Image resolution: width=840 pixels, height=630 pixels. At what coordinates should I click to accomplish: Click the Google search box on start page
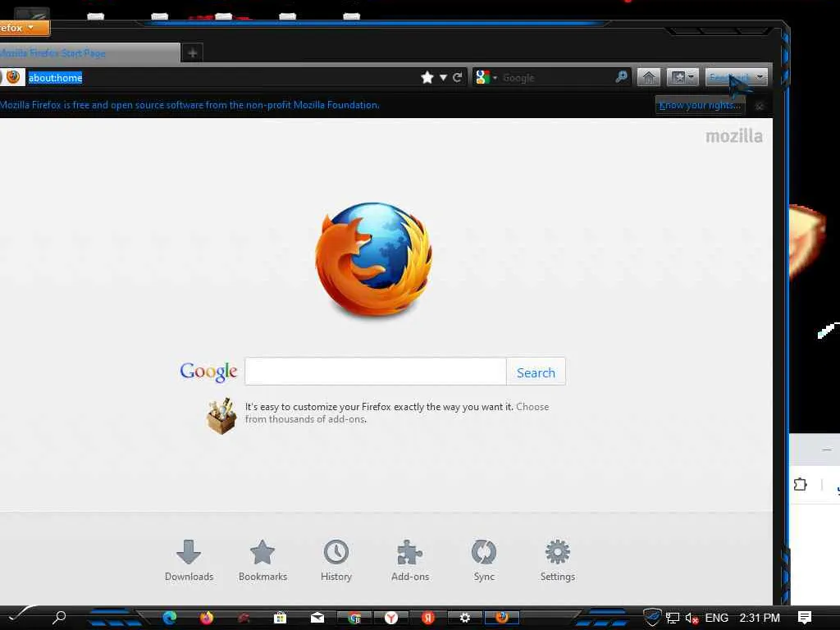376,372
